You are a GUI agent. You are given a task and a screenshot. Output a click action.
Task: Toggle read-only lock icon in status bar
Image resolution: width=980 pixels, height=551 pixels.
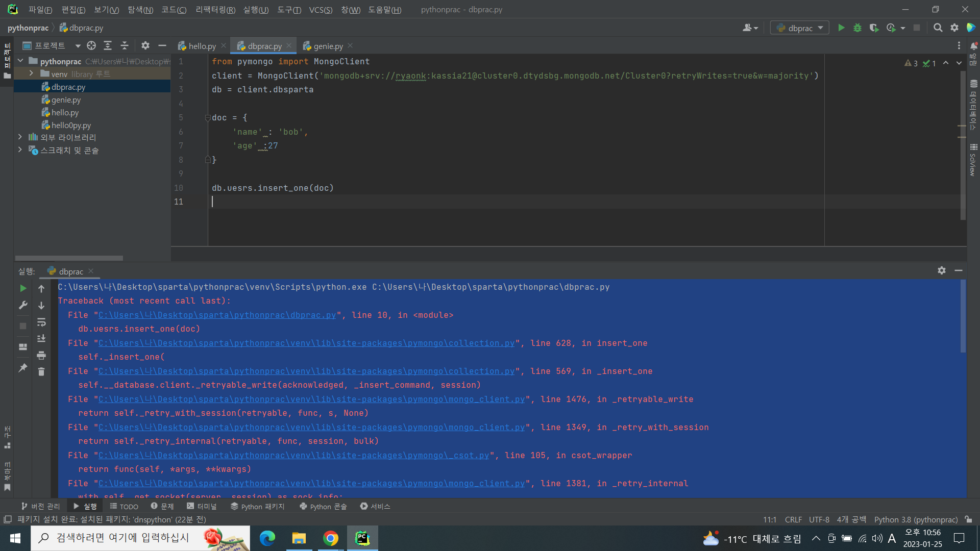969,520
